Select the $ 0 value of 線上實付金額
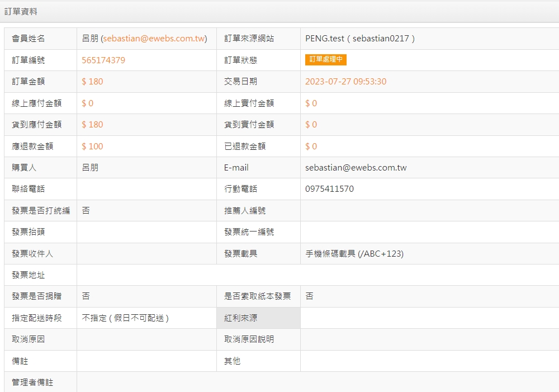Screen dimensions: 559x392 click(x=311, y=103)
